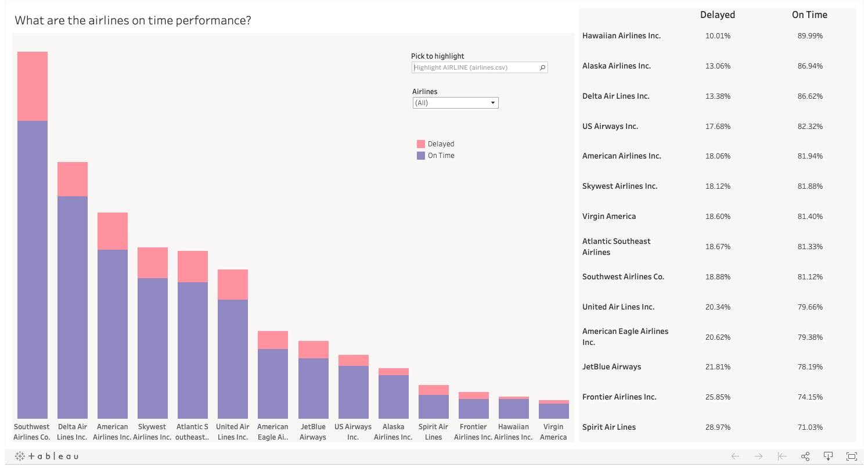This screenshot has width=868, height=471.
Task: Click the 89.99% on-time value
Action: (x=810, y=36)
